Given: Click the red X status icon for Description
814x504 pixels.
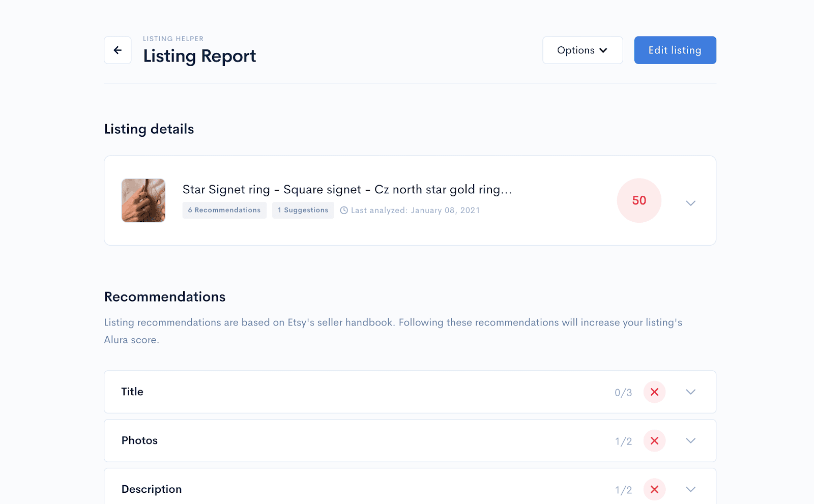Looking at the screenshot, I should coord(654,490).
